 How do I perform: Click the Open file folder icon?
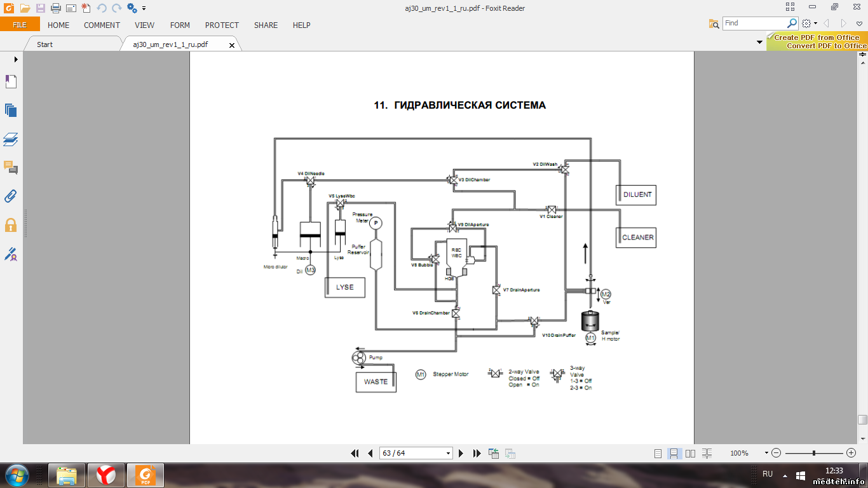coord(25,8)
